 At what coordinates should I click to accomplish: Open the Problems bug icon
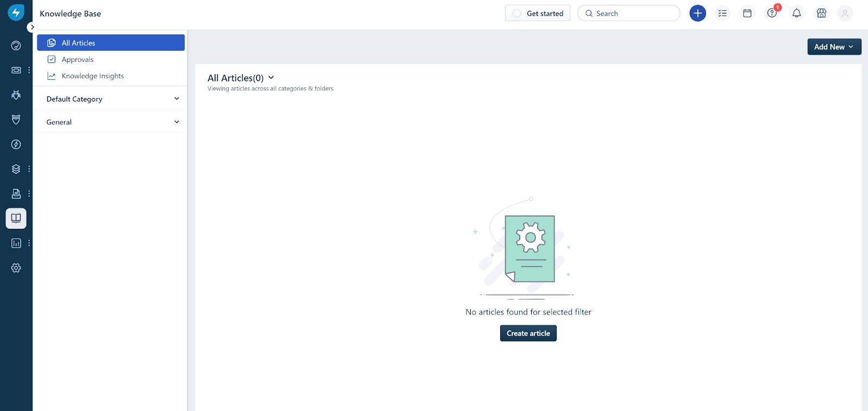point(16,95)
